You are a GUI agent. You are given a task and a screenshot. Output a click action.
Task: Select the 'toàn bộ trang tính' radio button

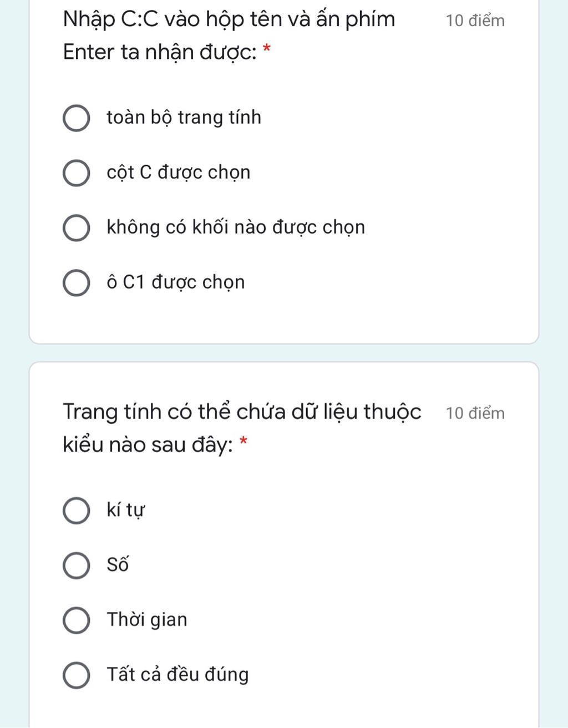tap(76, 118)
